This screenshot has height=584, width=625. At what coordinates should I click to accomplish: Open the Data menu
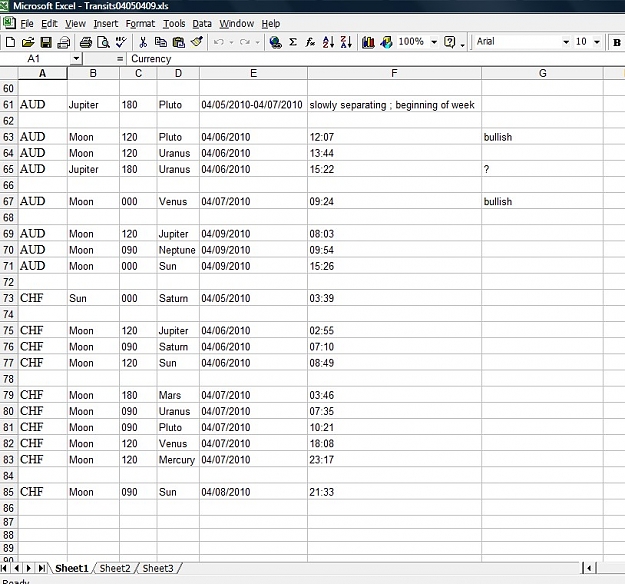(x=202, y=24)
